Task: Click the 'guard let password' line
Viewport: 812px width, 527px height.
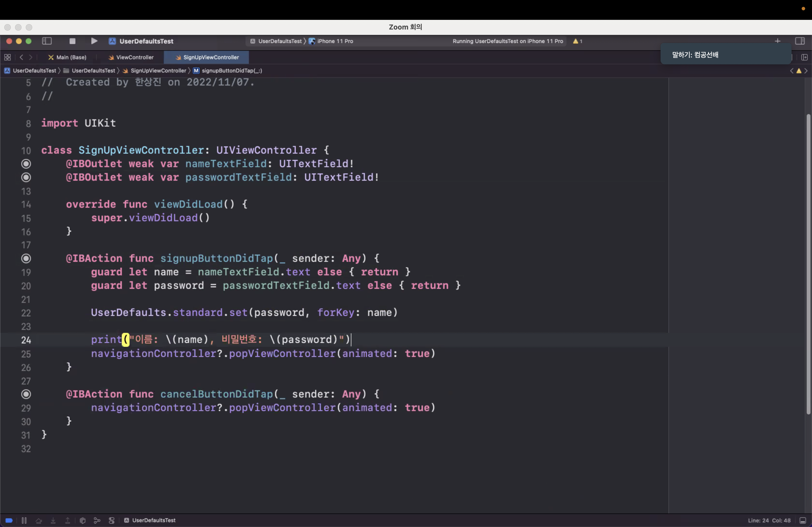Action: (276, 285)
